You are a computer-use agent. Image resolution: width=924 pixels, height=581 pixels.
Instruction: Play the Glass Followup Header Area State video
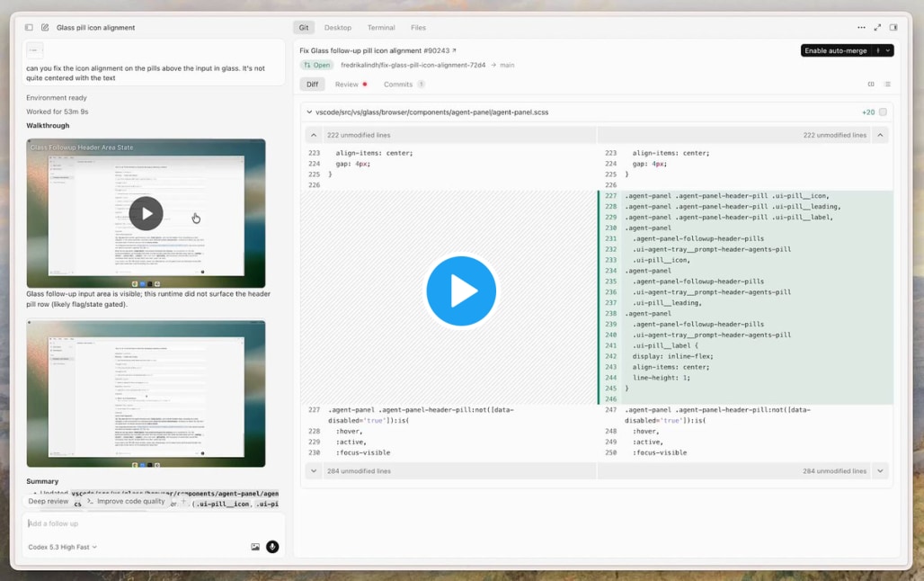[x=146, y=213]
